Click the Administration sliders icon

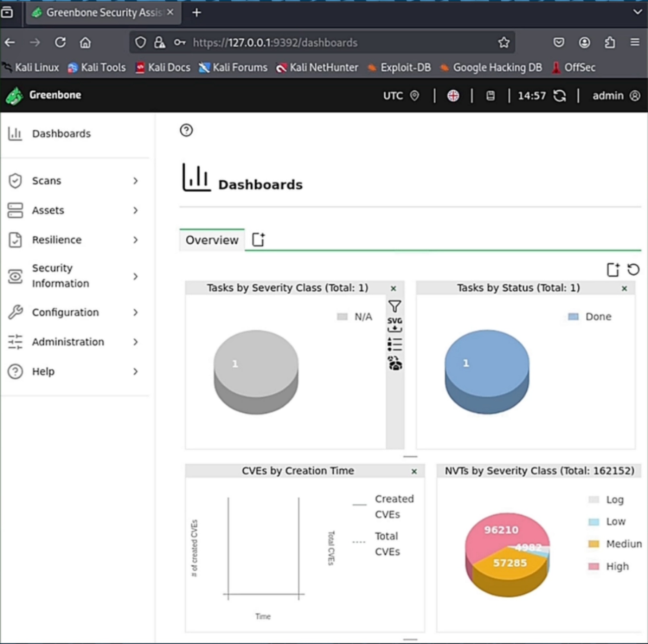pyautogui.click(x=15, y=342)
